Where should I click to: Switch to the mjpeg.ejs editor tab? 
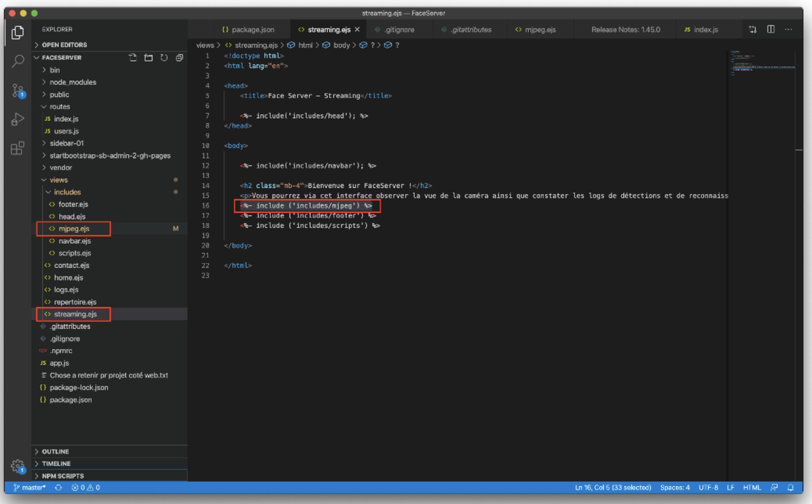(535, 29)
